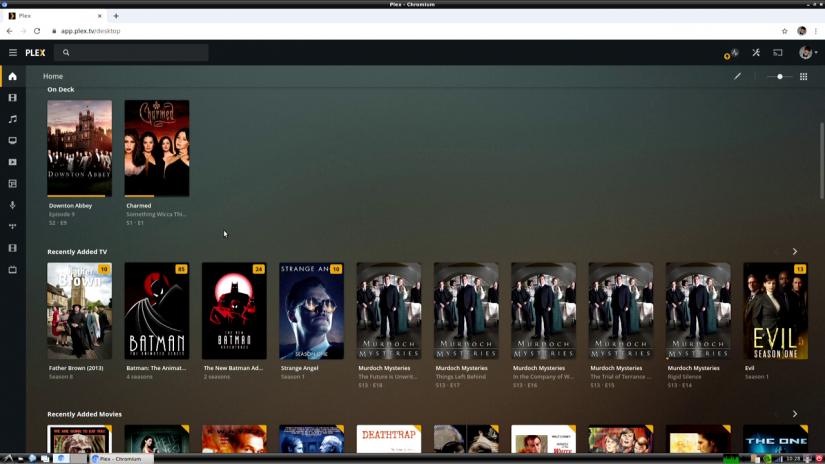
Task: Open the Deathtrap movie poster
Action: (x=389, y=439)
